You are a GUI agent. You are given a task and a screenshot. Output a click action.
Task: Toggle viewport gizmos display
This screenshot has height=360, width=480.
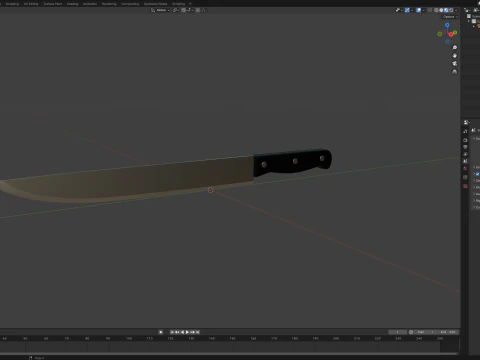(407, 10)
